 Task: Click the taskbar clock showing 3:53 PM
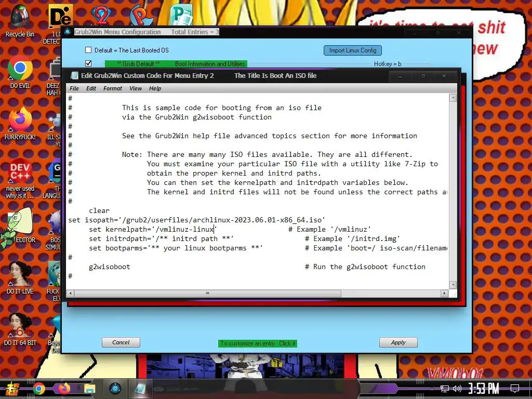point(483,389)
